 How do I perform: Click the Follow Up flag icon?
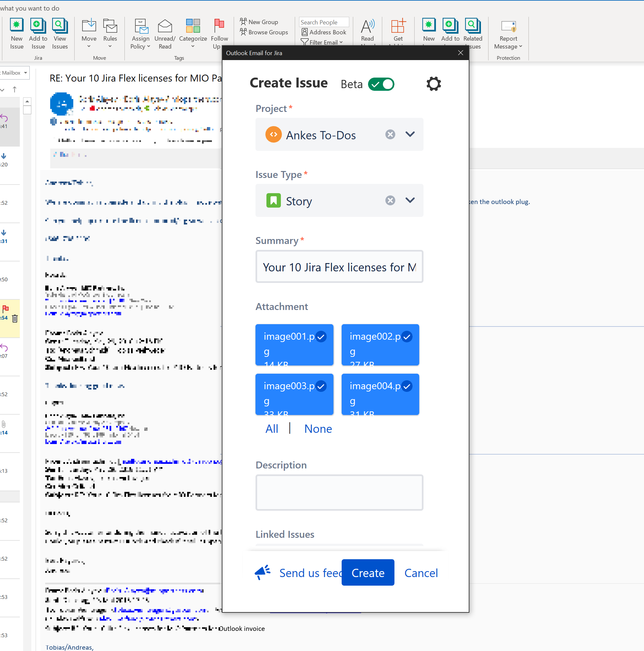pos(219,25)
